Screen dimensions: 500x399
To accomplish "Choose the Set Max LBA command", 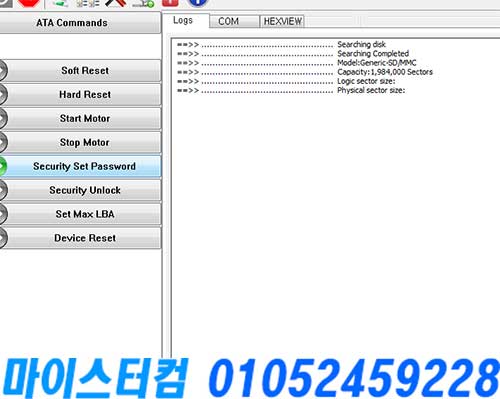I will (x=80, y=214).
